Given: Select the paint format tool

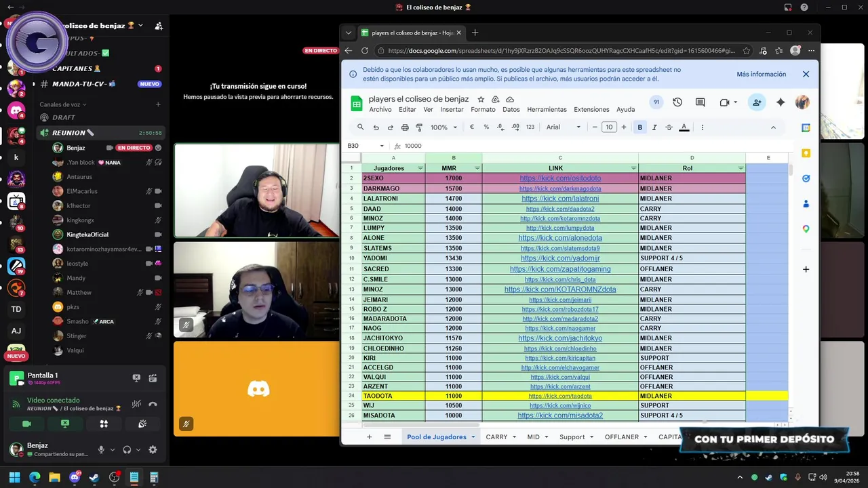Looking at the screenshot, I should point(419,127).
